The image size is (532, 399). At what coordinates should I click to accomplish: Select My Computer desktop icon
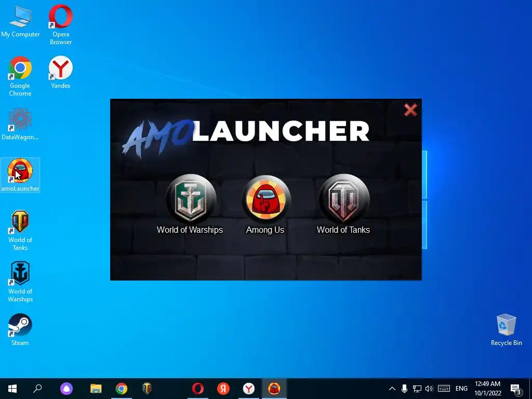pos(20,21)
